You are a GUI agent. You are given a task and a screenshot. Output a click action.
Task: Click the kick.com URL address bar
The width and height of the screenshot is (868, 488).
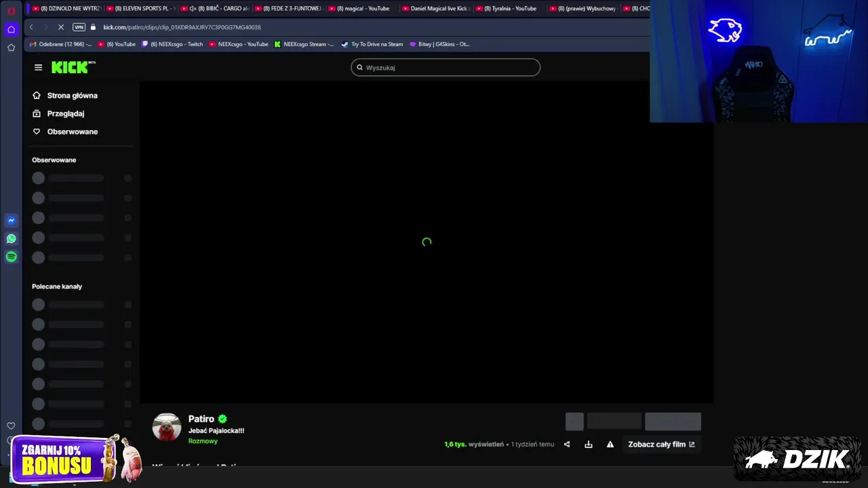point(182,27)
